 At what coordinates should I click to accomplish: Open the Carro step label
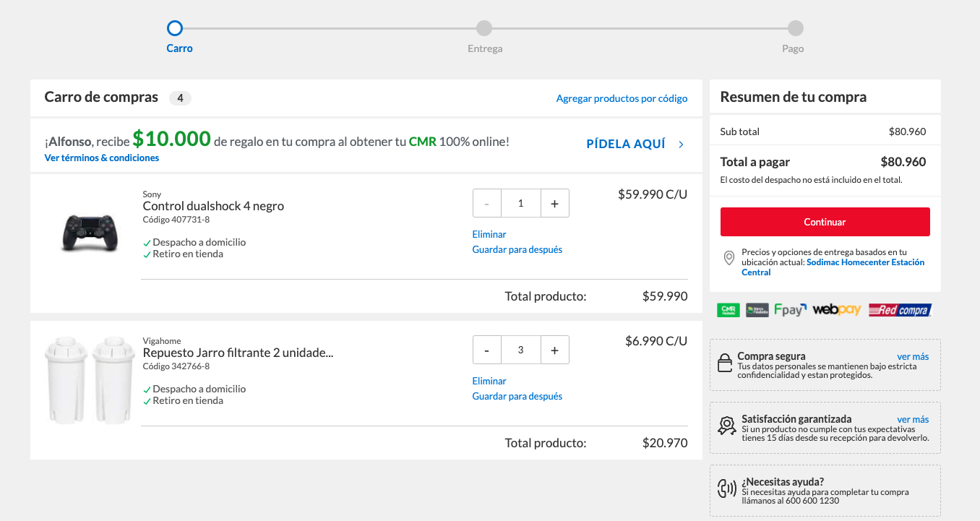click(179, 48)
